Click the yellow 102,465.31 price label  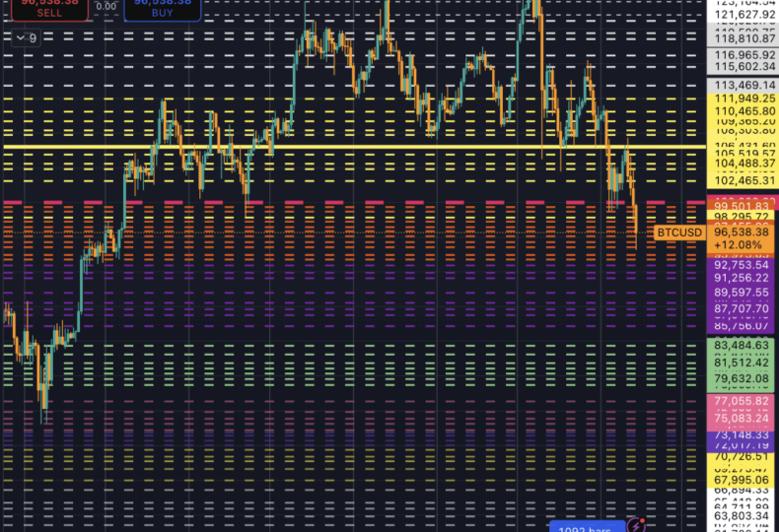tap(742, 181)
